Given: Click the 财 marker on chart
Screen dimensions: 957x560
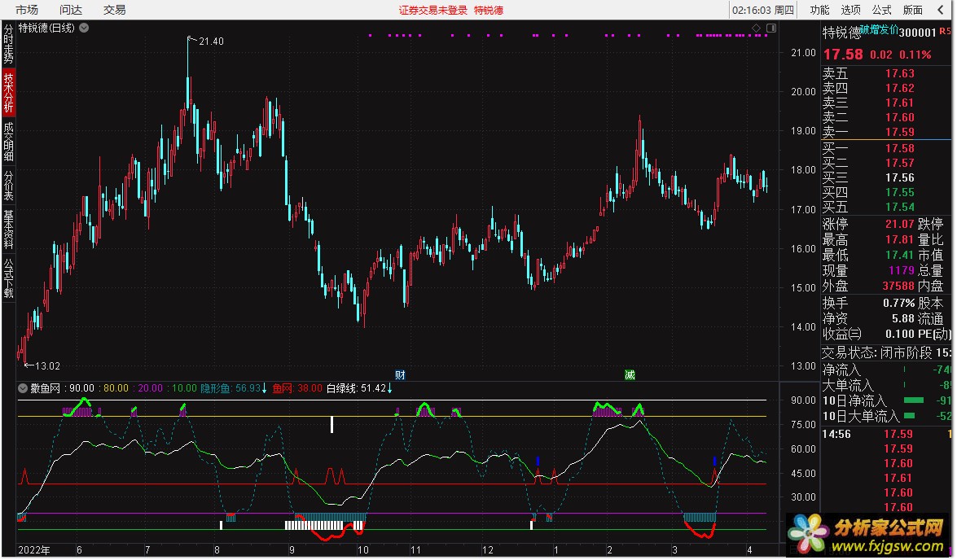Looking at the screenshot, I should tap(400, 374).
